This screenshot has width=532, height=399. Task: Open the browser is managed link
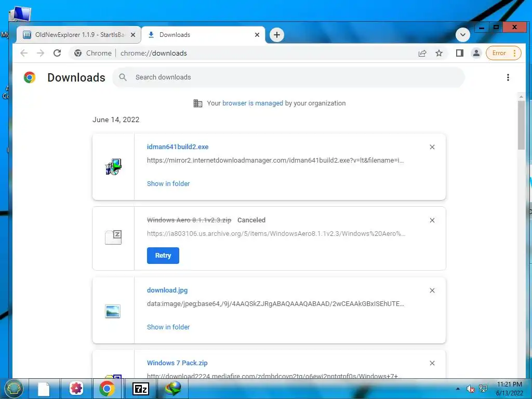click(252, 103)
